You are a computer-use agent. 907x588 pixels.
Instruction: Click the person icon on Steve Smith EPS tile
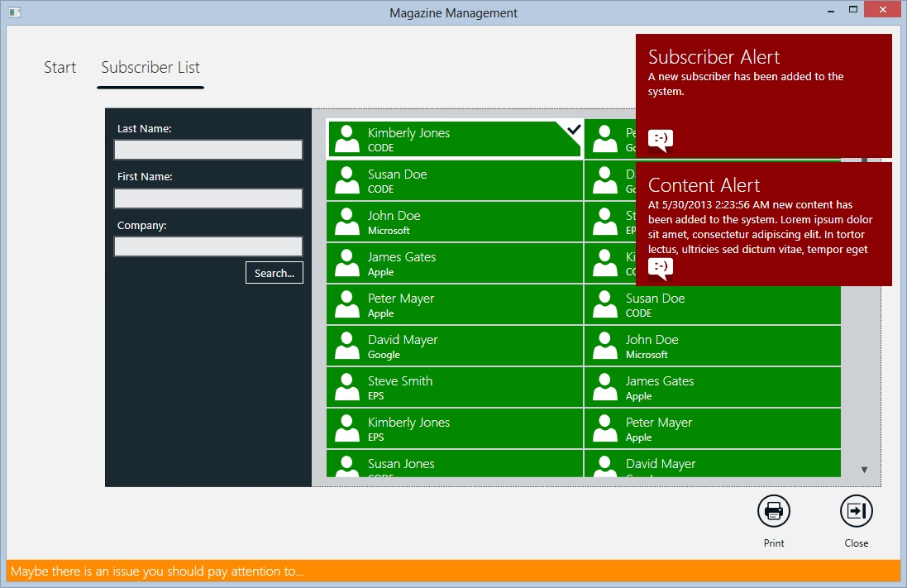tap(346, 386)
